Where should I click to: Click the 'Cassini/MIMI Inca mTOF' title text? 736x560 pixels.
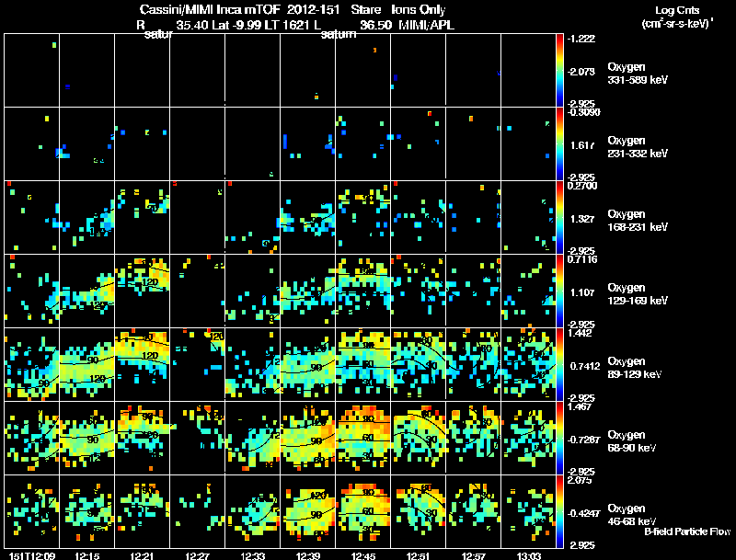click(210, 9)
